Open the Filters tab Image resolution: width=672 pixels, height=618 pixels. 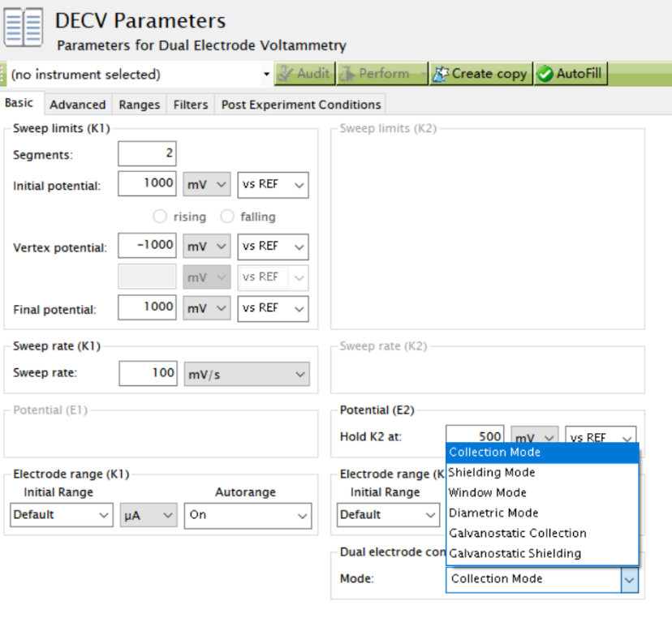190,105
